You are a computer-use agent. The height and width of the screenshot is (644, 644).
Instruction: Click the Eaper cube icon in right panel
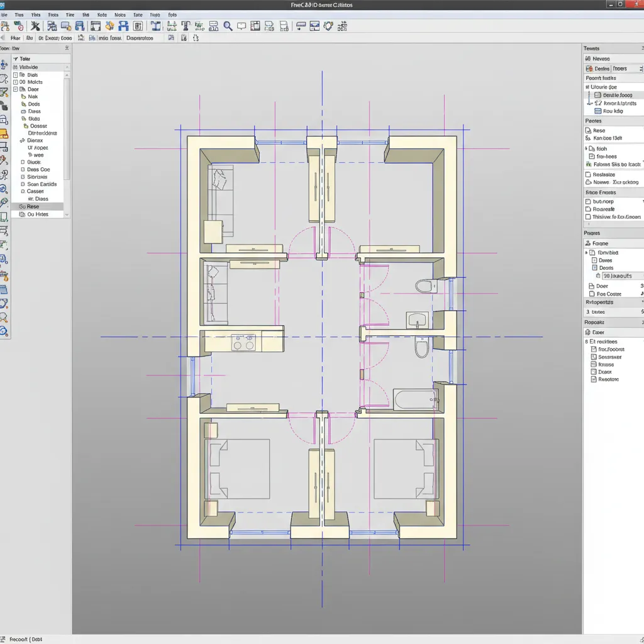point(588,332)
